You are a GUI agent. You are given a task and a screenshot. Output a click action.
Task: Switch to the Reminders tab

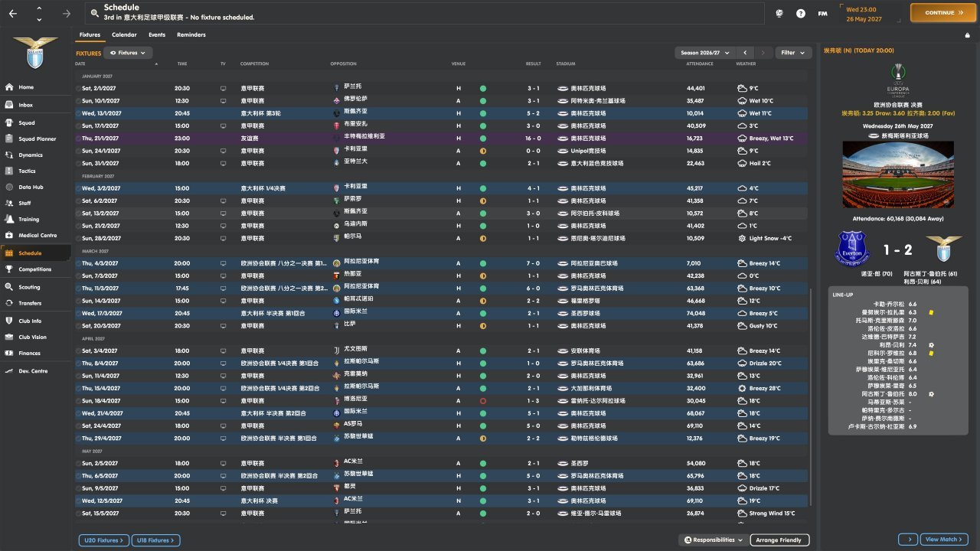click(x=191, y=34)
